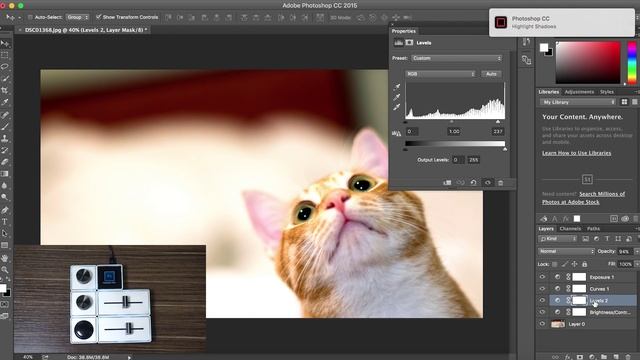Create a new group in Layers panel
The height and width of the screenshot is (360, 640).
604,357
